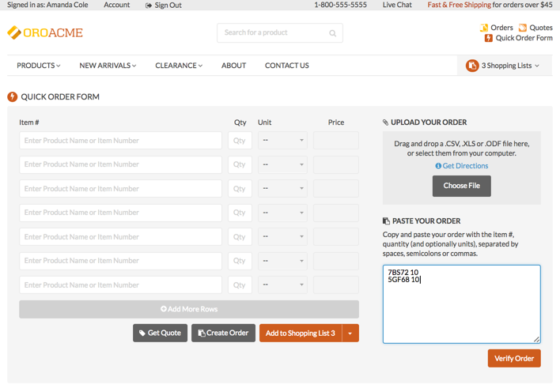The width and height of the screenshot is (560, 392).
Task: Click the Get Directions link
Action: (x=465, y=166)
